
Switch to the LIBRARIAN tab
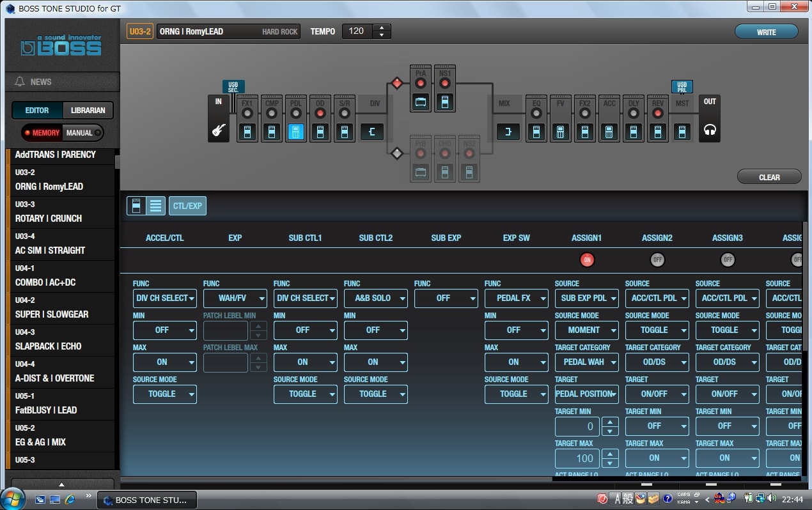click(88, 110)
